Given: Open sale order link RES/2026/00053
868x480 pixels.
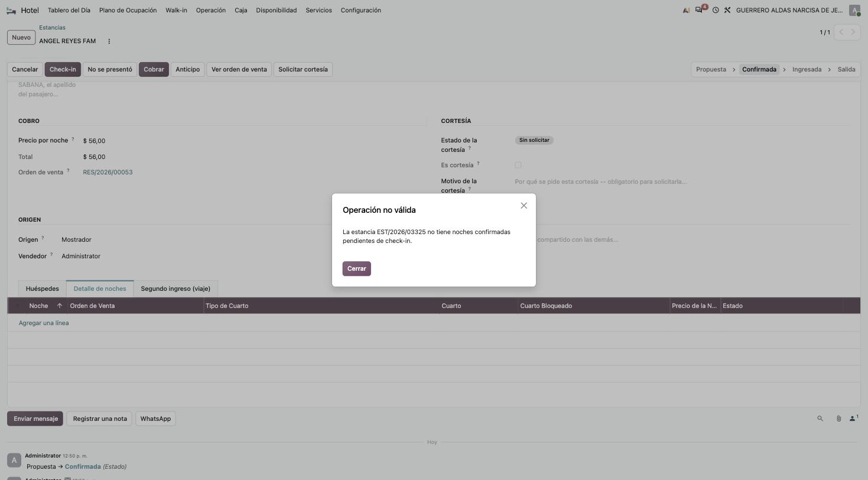Looking at the screenshot, I should [x=108, y=172].
